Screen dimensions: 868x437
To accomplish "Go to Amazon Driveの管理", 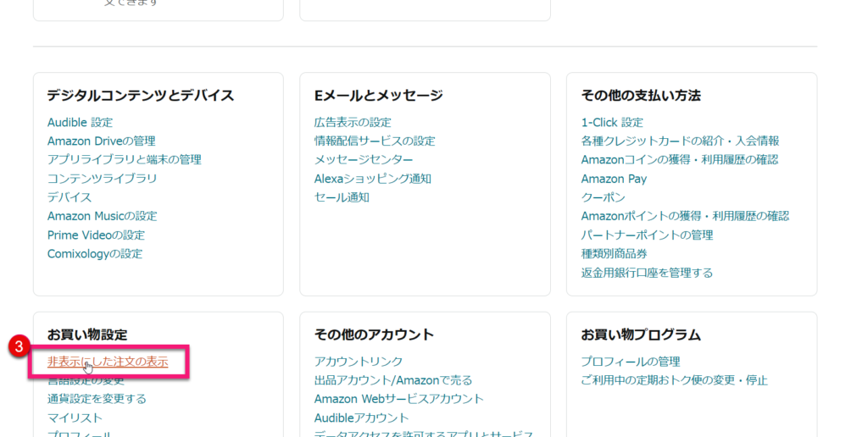I will point(101,141).
